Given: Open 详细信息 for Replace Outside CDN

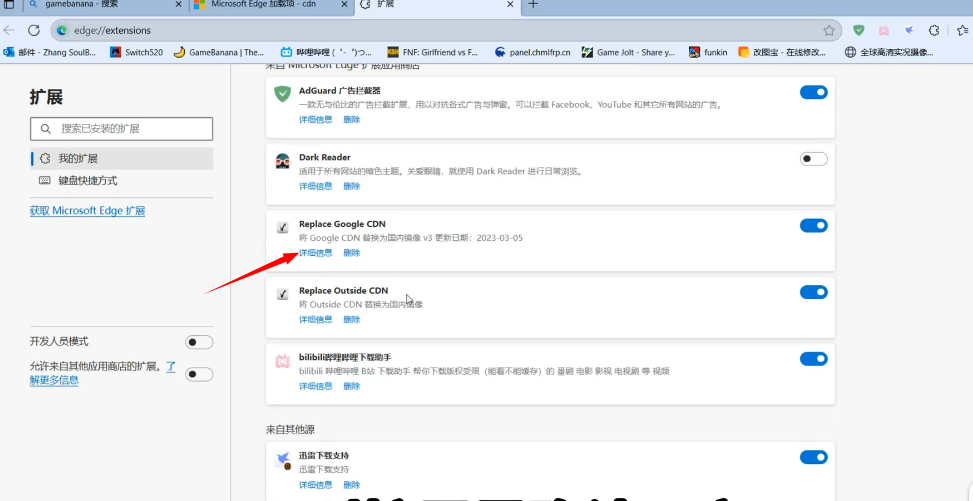Looking at the screenshot, I should coord(315,319).
